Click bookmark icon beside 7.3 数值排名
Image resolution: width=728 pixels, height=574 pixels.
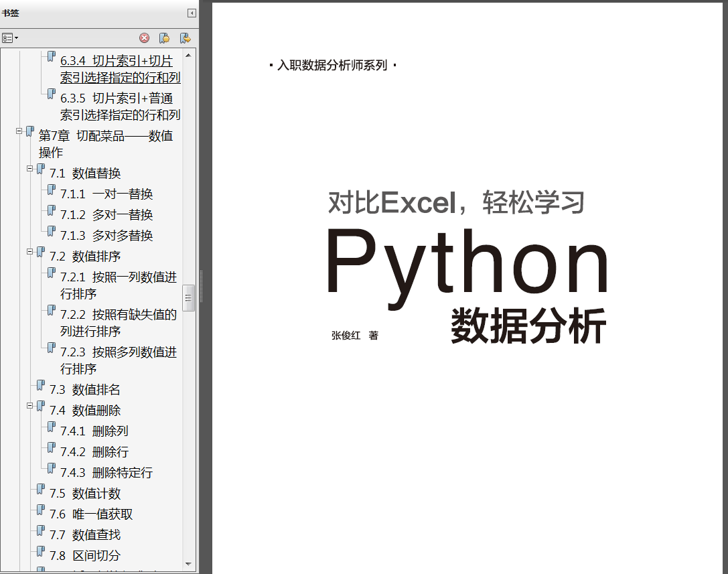tap(41, 385)
